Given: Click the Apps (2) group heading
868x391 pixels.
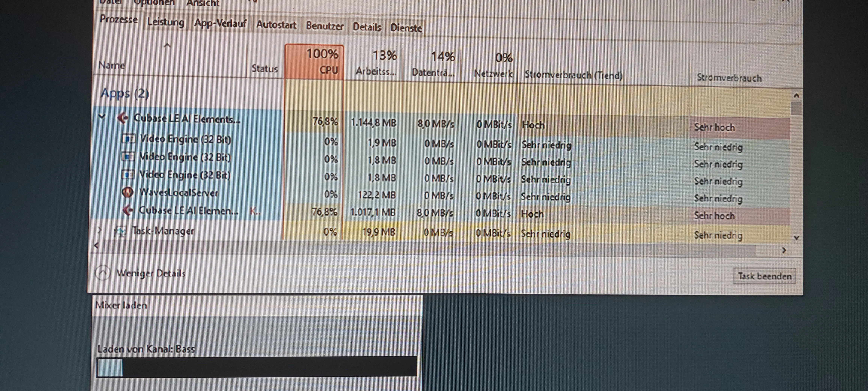Looking at the screenshot, I should 125,93.
